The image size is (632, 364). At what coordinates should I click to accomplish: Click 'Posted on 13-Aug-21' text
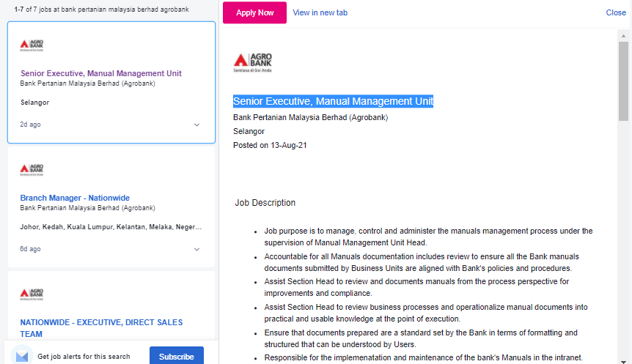(270, 145)
